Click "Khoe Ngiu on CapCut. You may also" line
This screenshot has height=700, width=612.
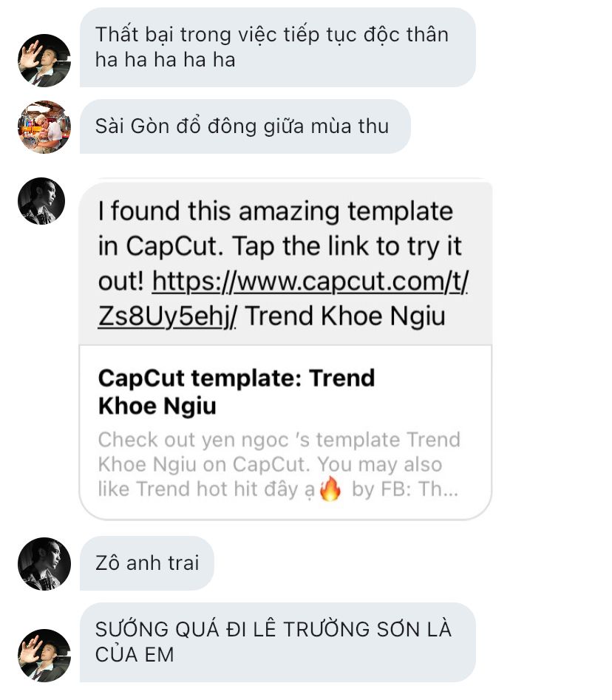coord(269,465)
